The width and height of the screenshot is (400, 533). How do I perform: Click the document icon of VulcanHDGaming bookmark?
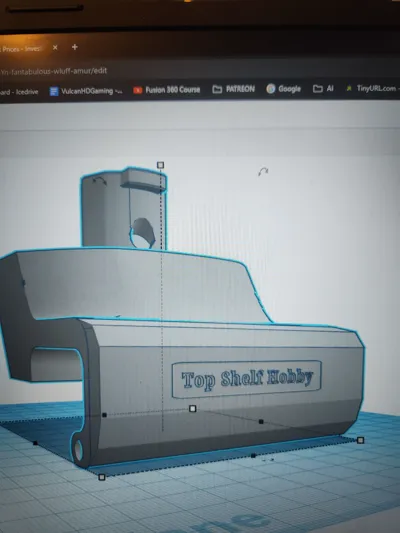pyautogui.click(x=54, y=91)
